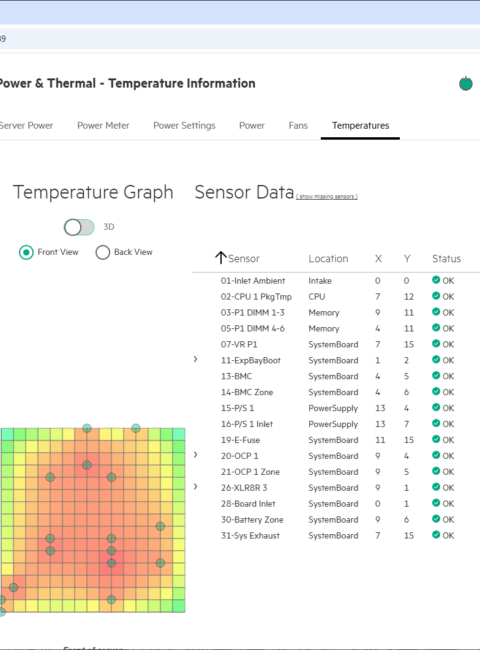Click the sensor dot at heatmap top center
Screen dimensions: 480x650
click(87, 428)
